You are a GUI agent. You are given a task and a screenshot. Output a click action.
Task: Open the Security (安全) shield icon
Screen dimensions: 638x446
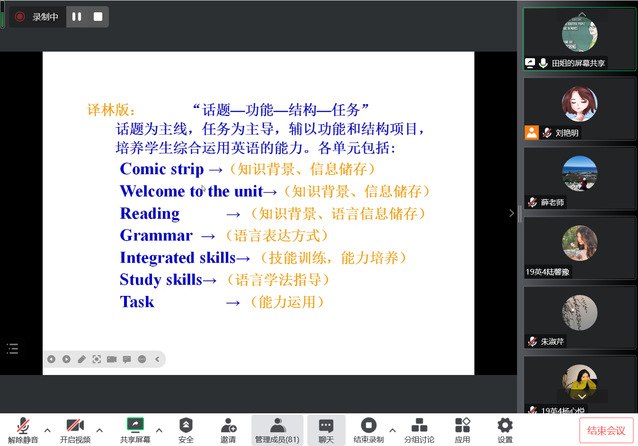(x=186, y=429)
